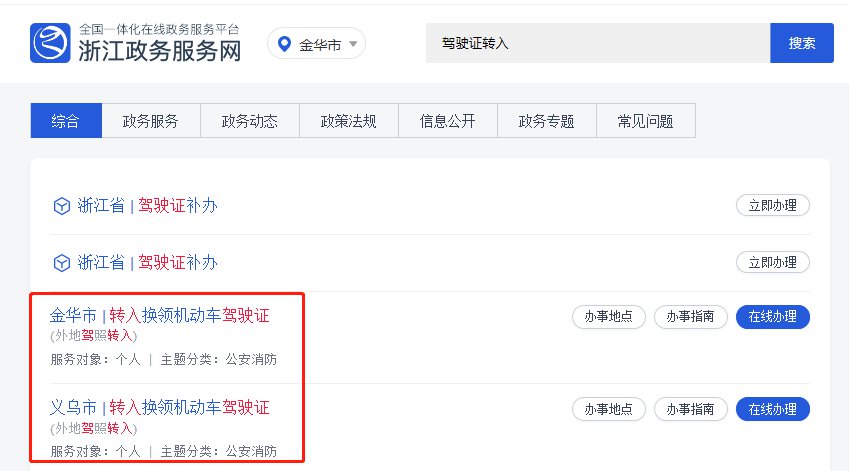
Task: Click 立即办理 for the first 驾驶证补办 result
Action: (x=773, y=206)
